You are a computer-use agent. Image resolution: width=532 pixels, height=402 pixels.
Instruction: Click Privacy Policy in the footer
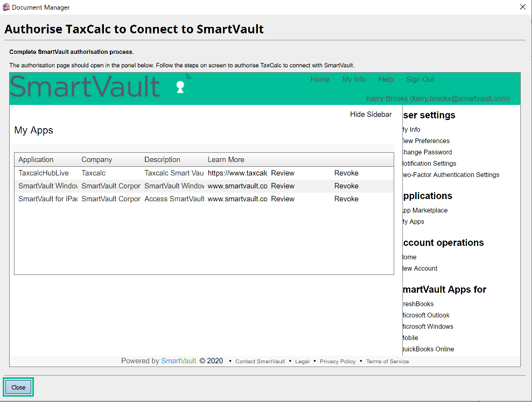[338, 361]
